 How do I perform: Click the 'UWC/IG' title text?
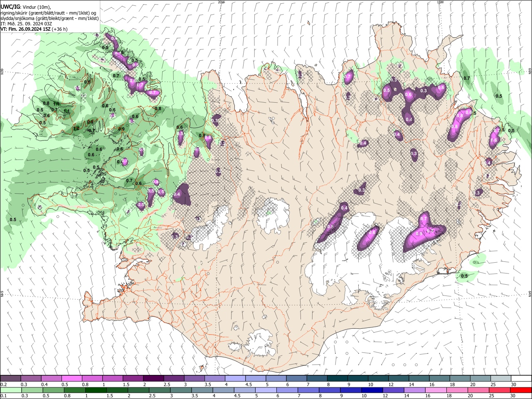pos(10,7)
